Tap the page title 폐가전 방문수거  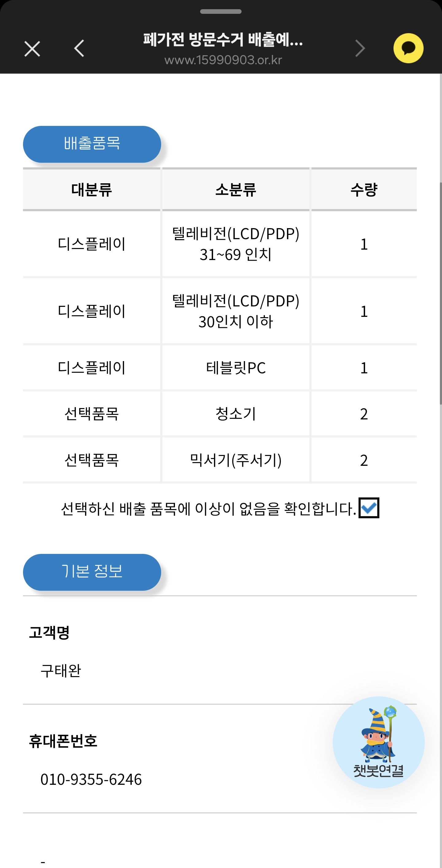coord(223,39)
